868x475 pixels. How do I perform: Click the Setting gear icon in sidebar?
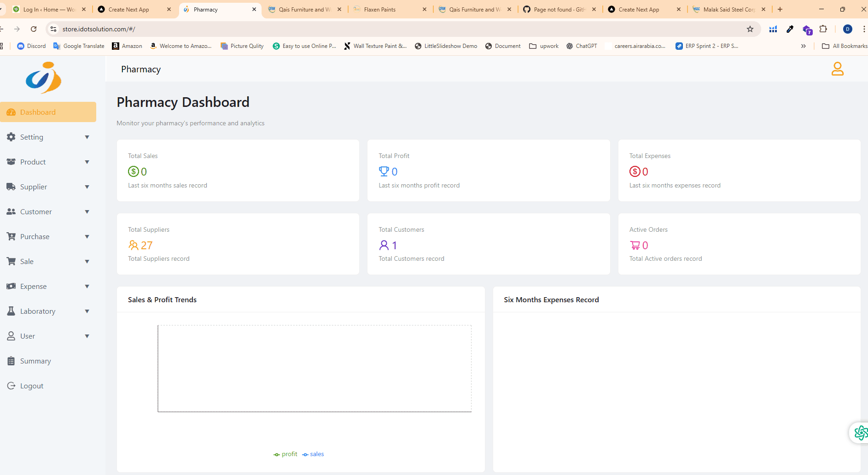pyautogui.click(x=11, y=137)
